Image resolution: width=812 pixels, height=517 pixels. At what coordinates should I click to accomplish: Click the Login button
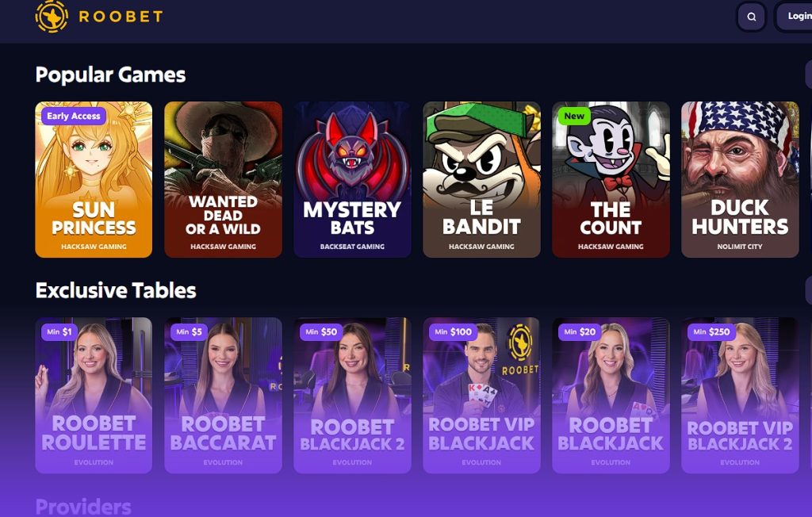(794, 17)
